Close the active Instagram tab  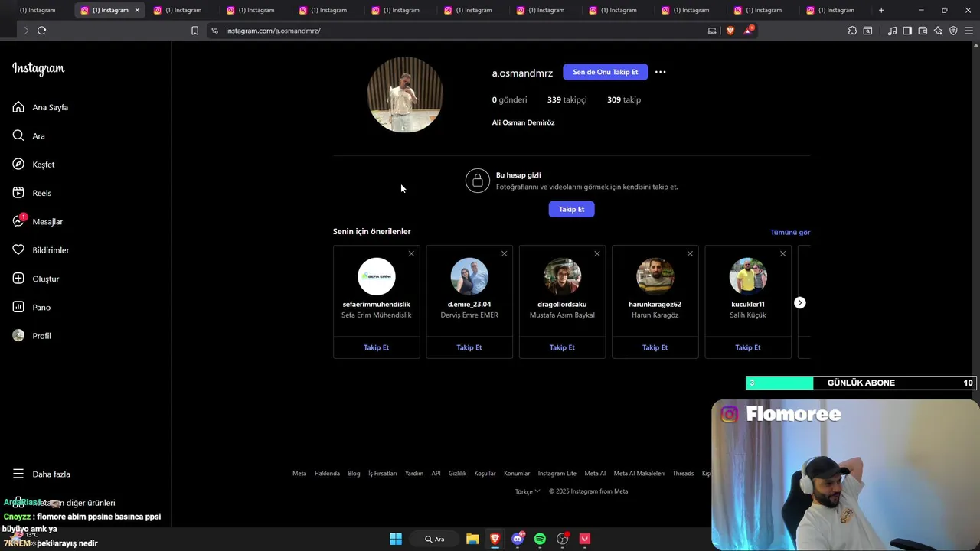pyautogui.click(x=137, y=10)
